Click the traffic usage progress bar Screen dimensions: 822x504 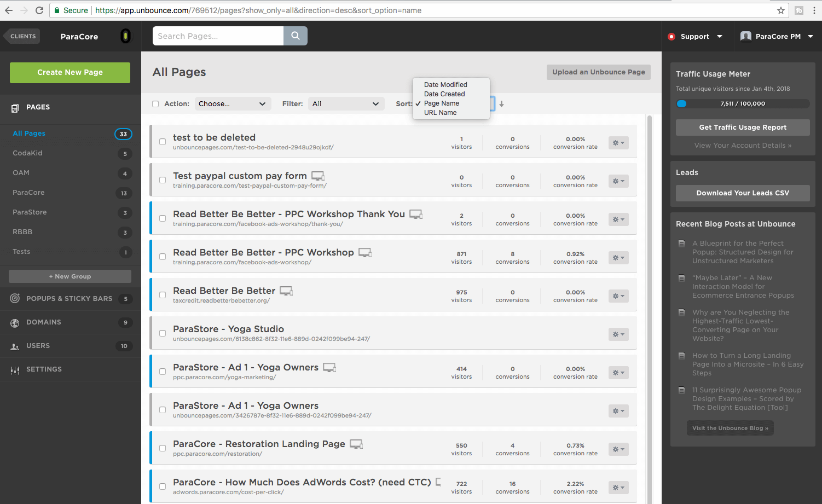(743, 103)
